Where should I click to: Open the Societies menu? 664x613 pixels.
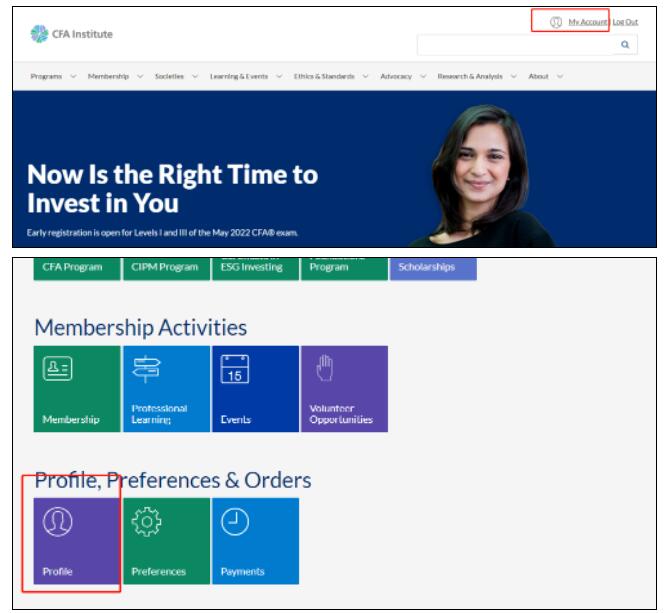(175, 77)
